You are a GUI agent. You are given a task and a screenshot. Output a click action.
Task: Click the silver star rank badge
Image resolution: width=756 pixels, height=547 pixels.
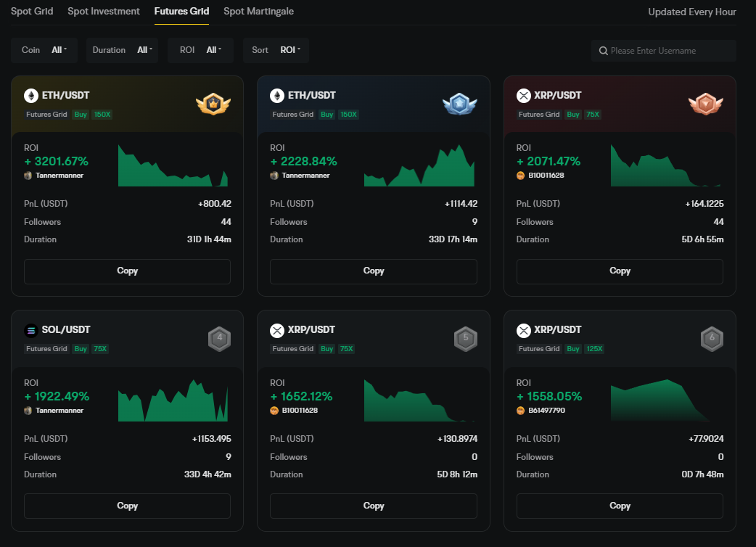[459, 104]
